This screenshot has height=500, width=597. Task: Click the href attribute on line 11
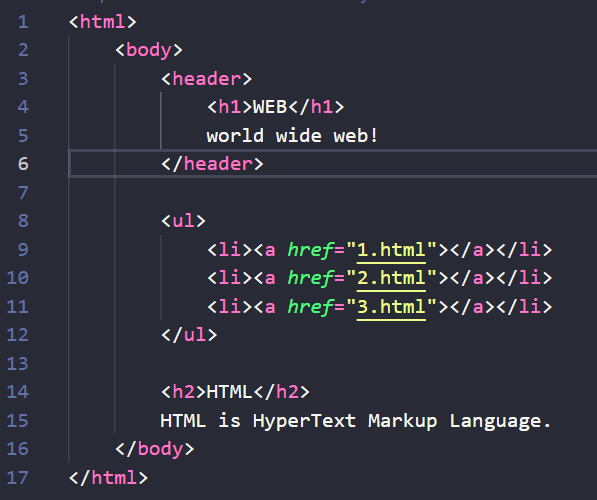click(x=310, y=307)
